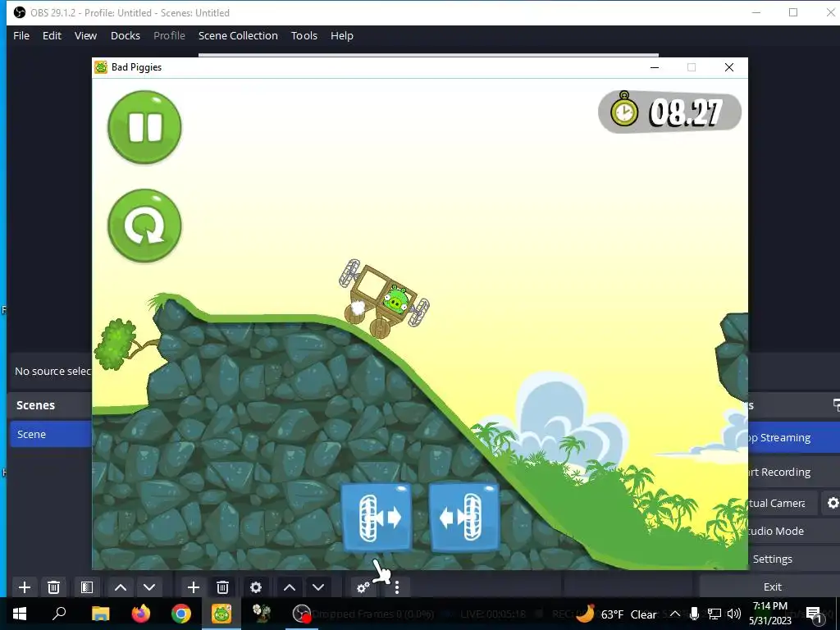Switch to OBS Studio taskbar icon
840x630 pixels.
(302, 614)
